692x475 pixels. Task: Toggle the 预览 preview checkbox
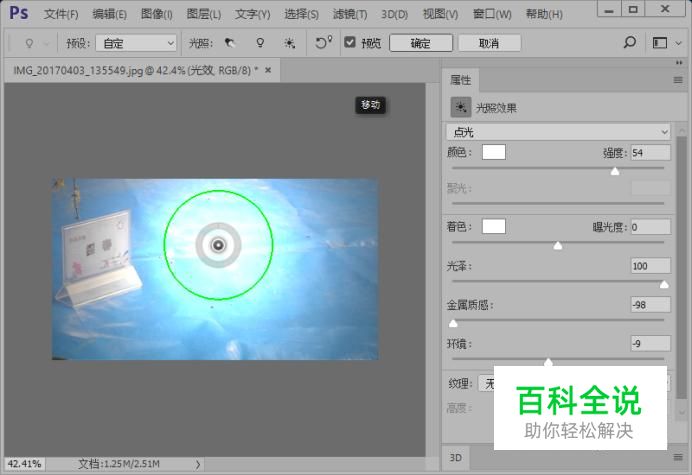tap(350, 42)
